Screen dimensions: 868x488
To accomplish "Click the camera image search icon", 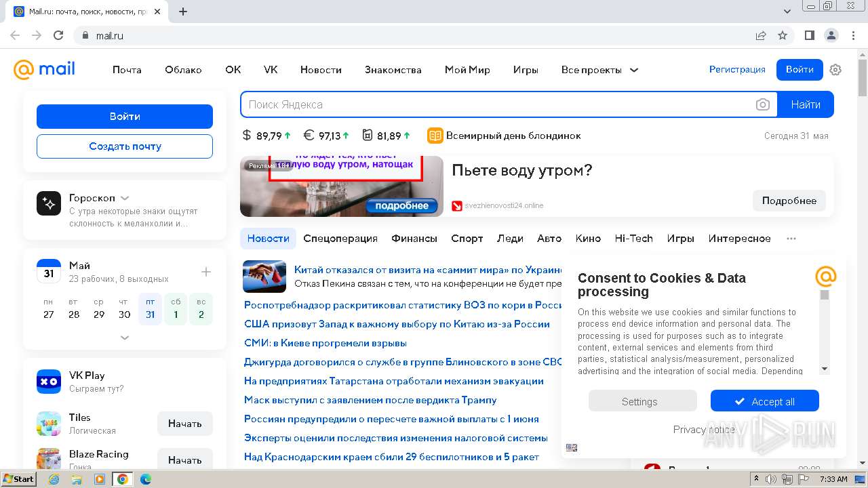I will [763, 104].
